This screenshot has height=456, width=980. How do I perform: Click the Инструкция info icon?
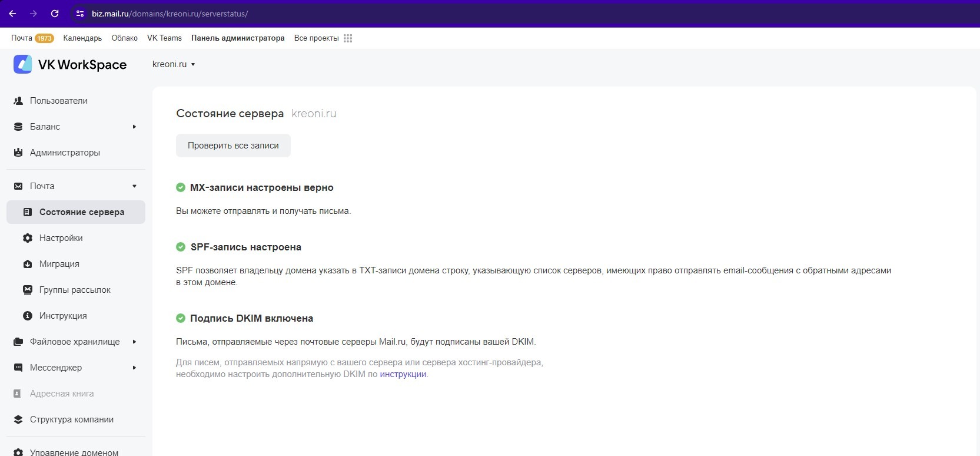pyautogui.click(x=28, y=316)
